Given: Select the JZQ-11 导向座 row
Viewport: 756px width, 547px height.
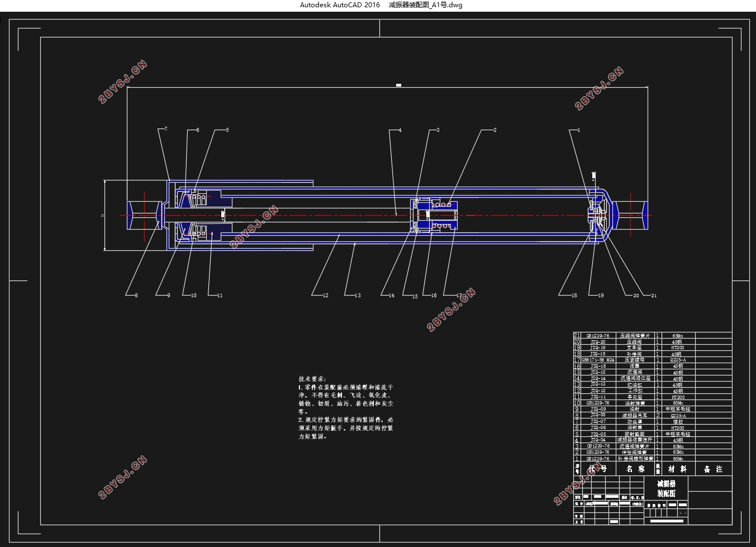Looking at the screenshot, I should 652,397.
